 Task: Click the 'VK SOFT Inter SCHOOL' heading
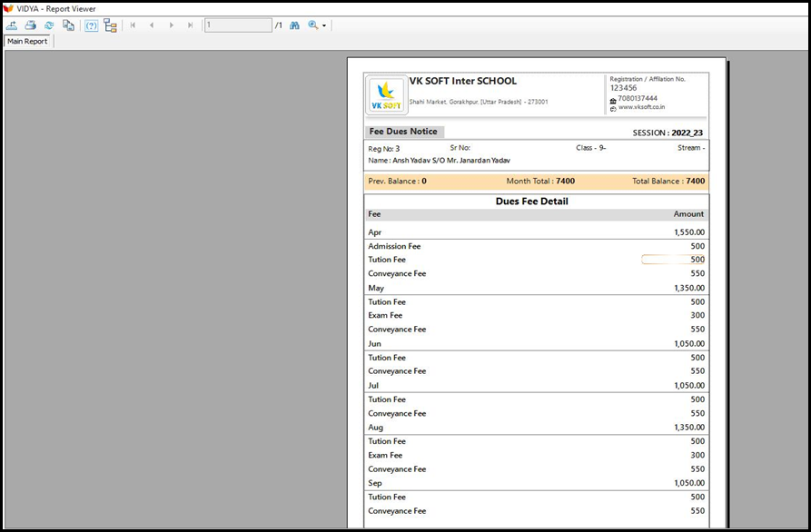(x=463, y=81)
